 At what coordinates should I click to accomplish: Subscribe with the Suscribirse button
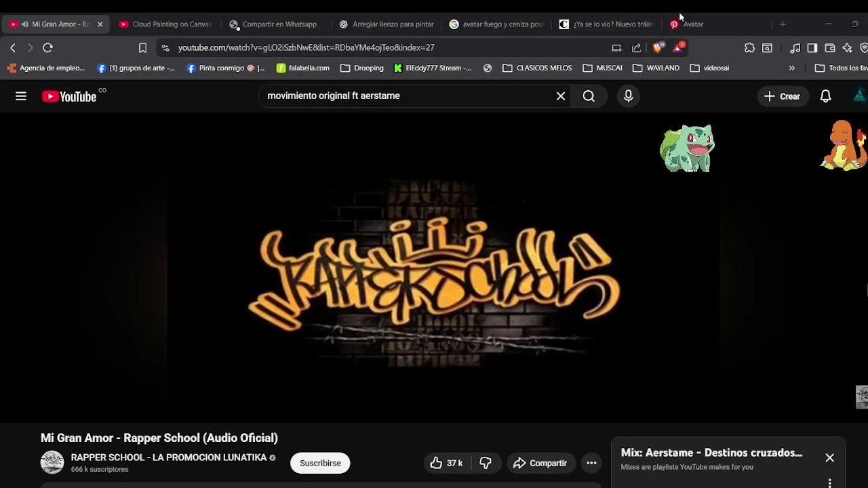point(320,463)
